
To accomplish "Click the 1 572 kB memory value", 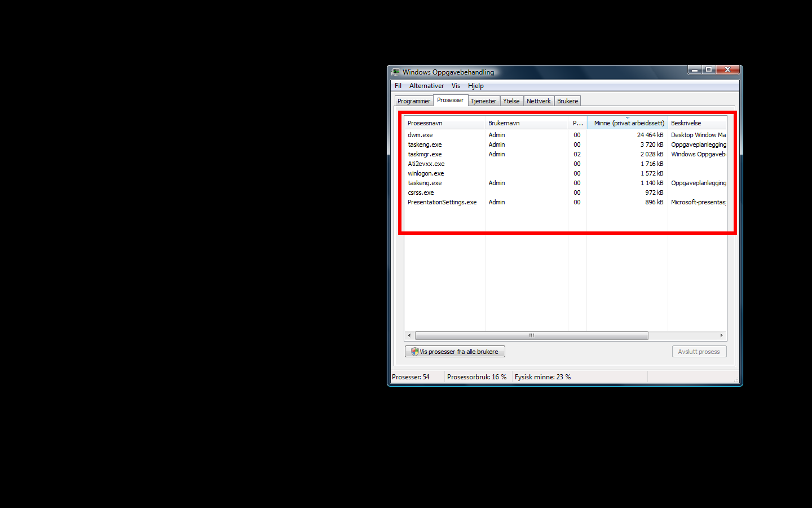I will click(x=652, y=173).
